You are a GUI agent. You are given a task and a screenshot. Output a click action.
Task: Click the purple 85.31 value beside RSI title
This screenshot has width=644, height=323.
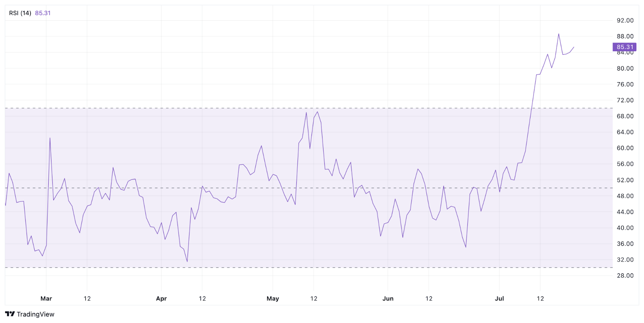click(43, 13)
